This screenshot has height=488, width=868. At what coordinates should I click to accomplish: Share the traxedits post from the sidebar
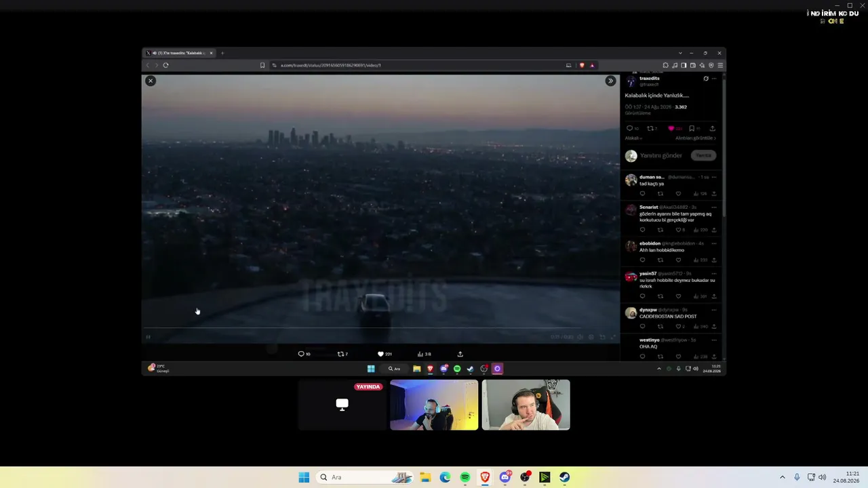[x=712, y=128]
